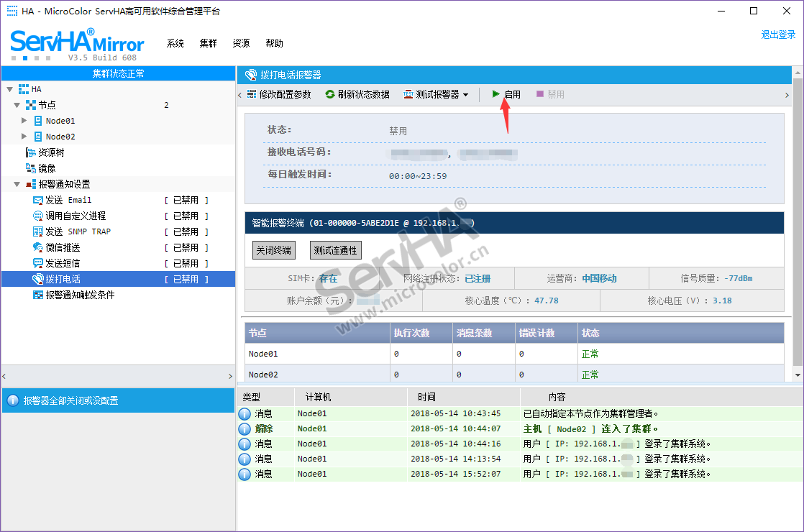Open 报警通知触发条件 item
This screenshot has height=532, width=804.
[x=80, y=295]
